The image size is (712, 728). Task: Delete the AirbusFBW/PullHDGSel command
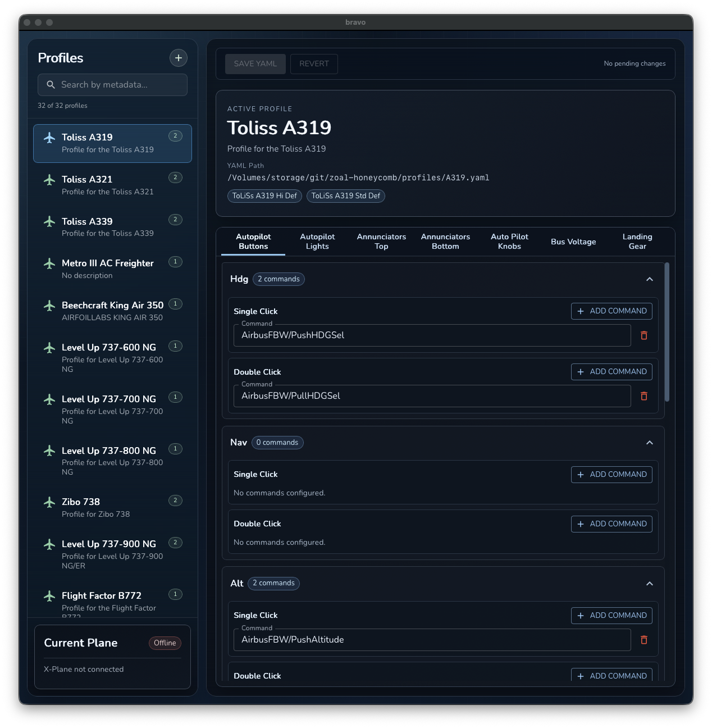(644, 396)
